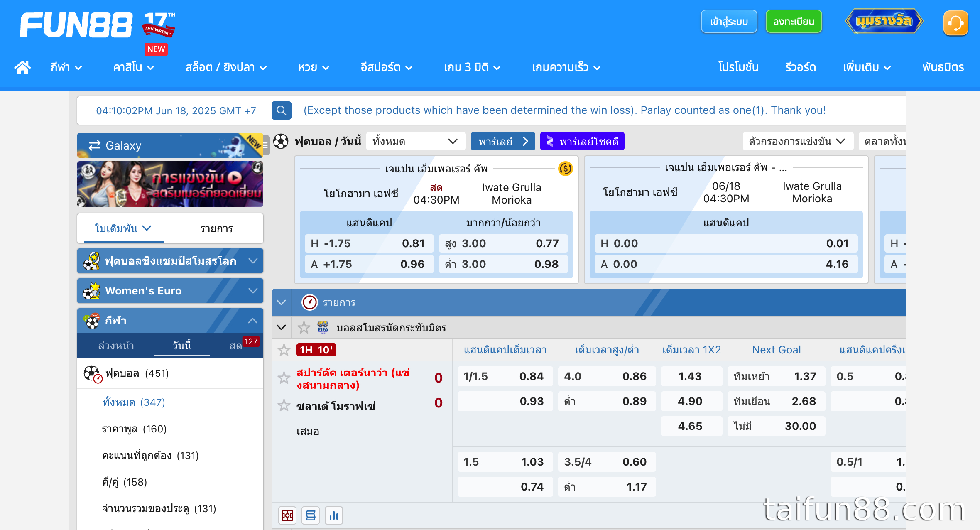Collapse the บอลสโมสรนัดกระชับมิตร league chevron

click(281, 328)
